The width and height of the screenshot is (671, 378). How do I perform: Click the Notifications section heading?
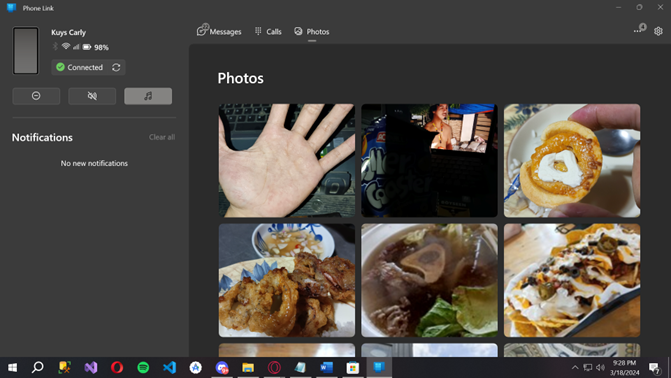coord(42,137)
